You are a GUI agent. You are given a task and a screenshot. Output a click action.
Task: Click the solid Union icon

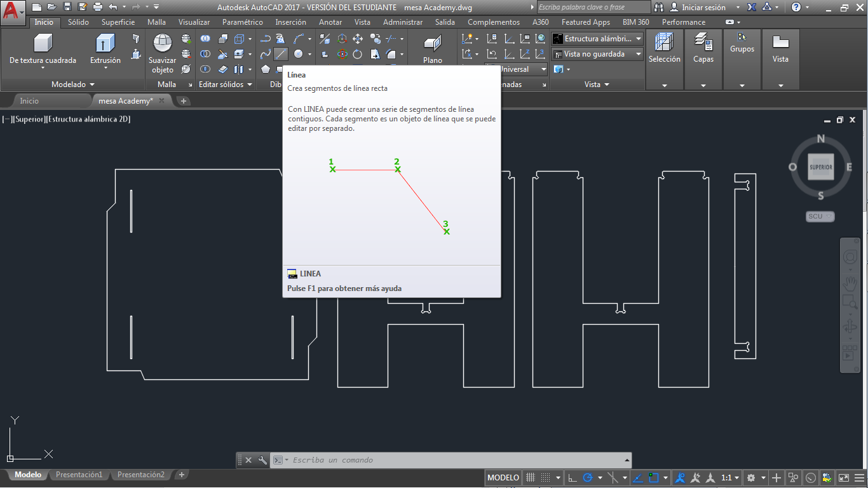[x=205, y=39]
